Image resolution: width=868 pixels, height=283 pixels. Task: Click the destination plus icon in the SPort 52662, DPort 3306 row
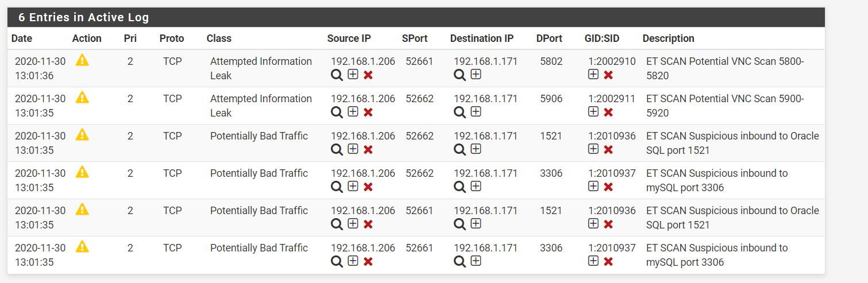tap(476, 187)
